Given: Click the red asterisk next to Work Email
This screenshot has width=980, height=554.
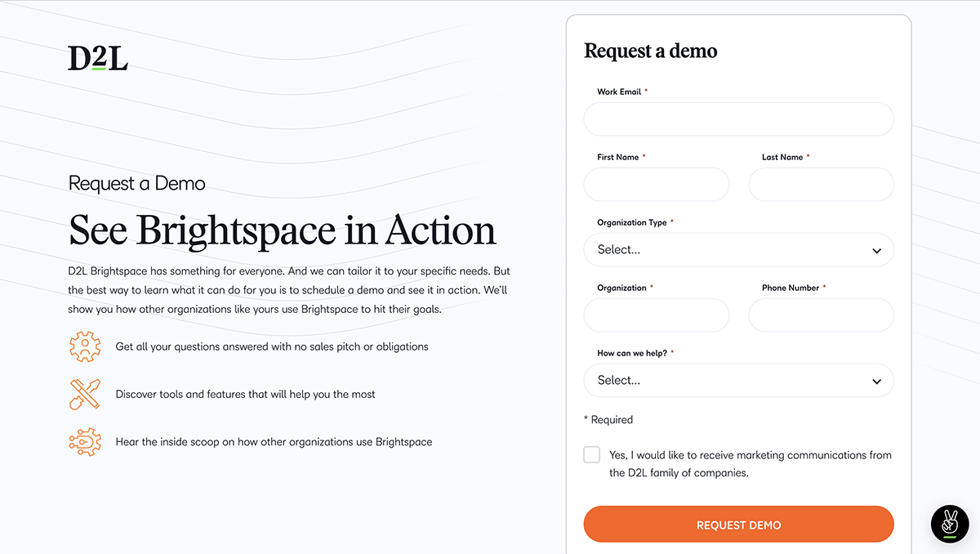Looking at the screenshot, I should [646, 91].
